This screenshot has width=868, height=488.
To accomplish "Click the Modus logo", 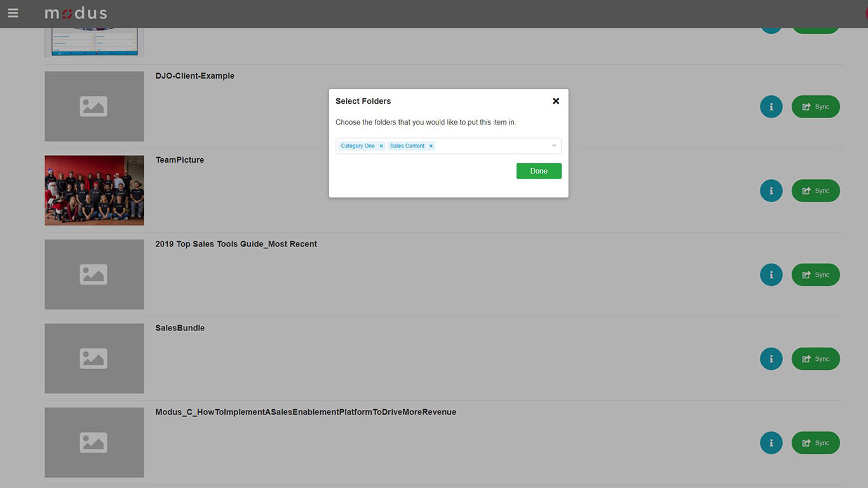I will [x=76, y=13].
